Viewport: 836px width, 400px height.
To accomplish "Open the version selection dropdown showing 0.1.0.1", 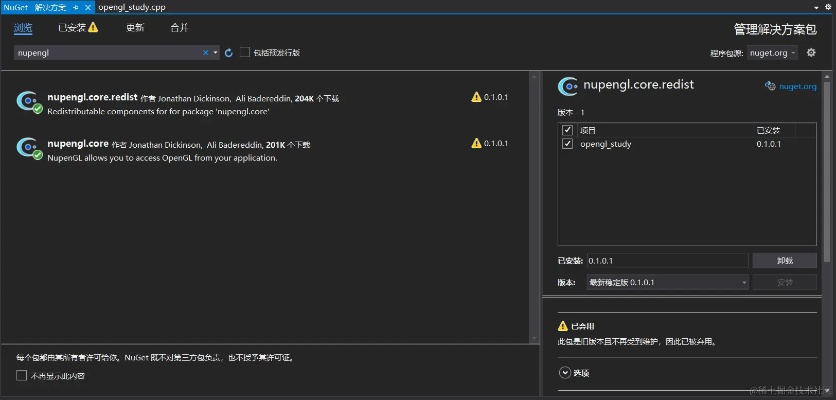I will tap(666, 282).
